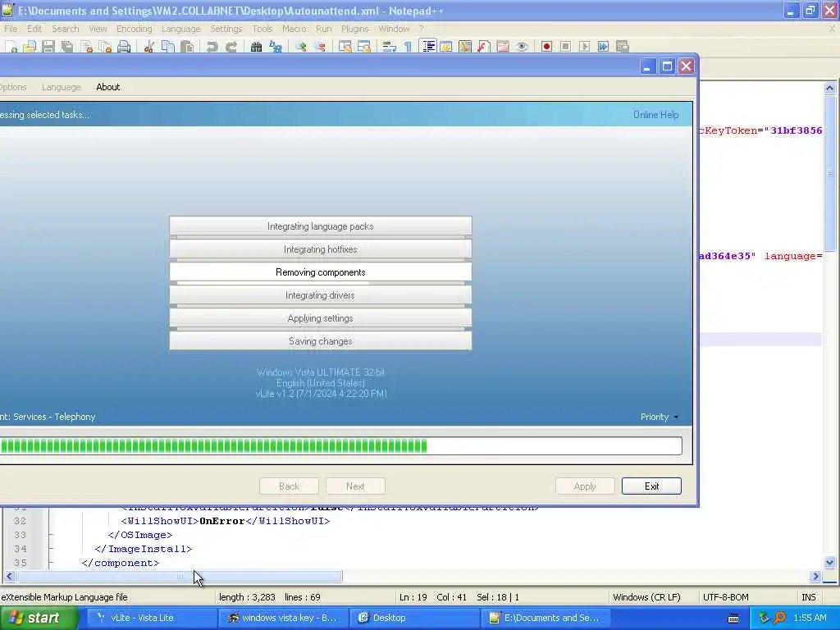Collapse the fold marker on line 35
Screen dimensions: 840x630
coord(51,563)
